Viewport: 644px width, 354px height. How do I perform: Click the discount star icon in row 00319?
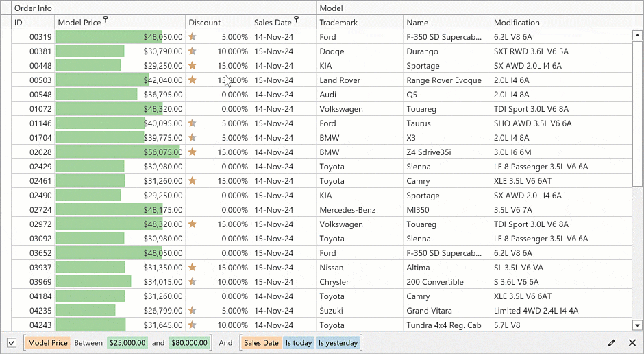coord(193,36)
